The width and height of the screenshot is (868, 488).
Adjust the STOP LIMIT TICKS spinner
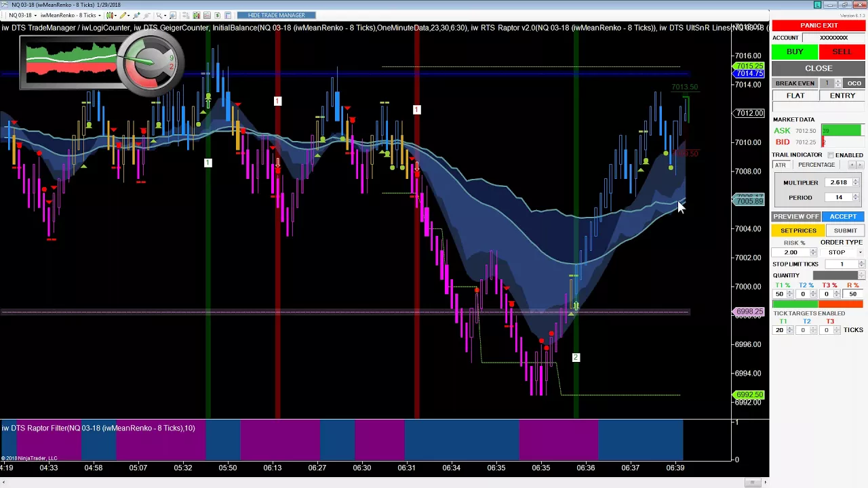[861, 264]
